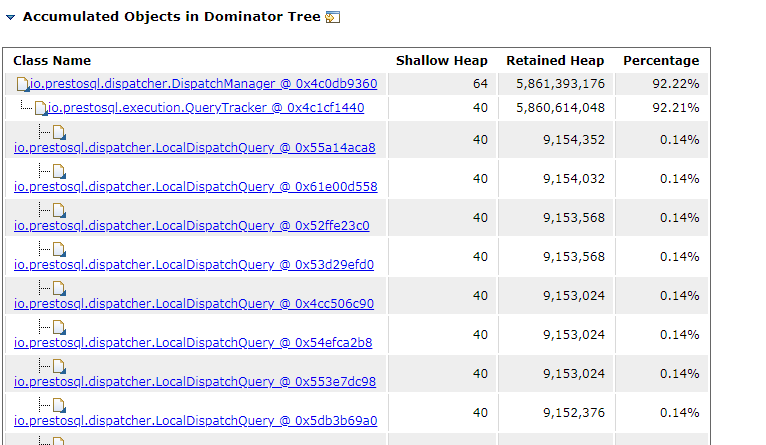Viewport: 766px width, 445px height.
Task: Click the object icon above LocalDispatchQuery 0x4cc506c90
Action: (x=59, y=288)
